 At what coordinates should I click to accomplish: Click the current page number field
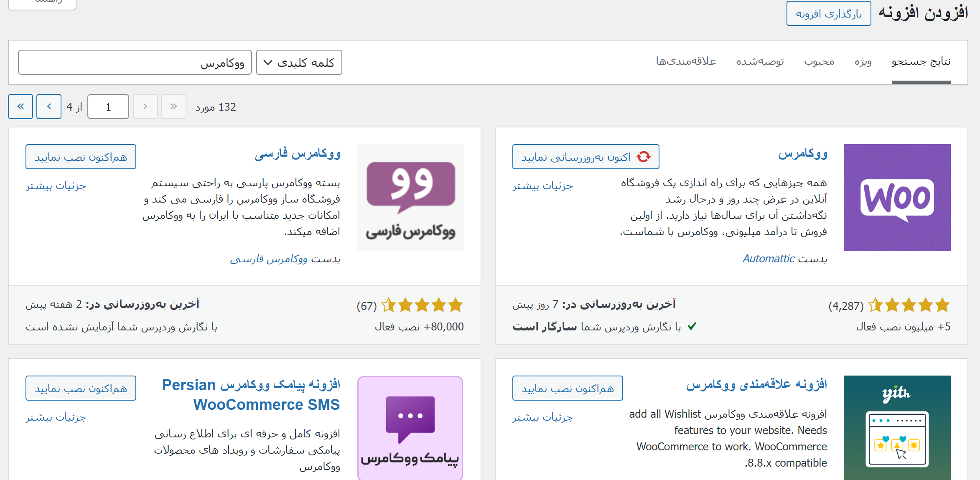pyautogui.click(x=108, y=107)
